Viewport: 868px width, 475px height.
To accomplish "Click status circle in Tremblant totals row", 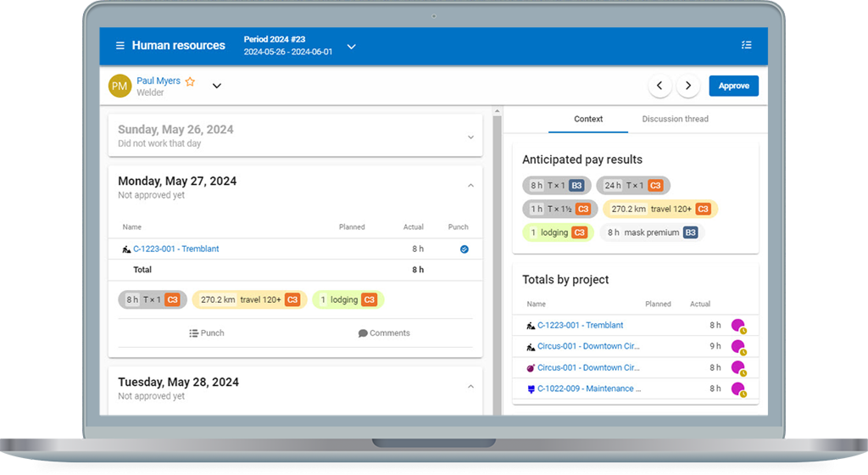I will tap(739, 326).
